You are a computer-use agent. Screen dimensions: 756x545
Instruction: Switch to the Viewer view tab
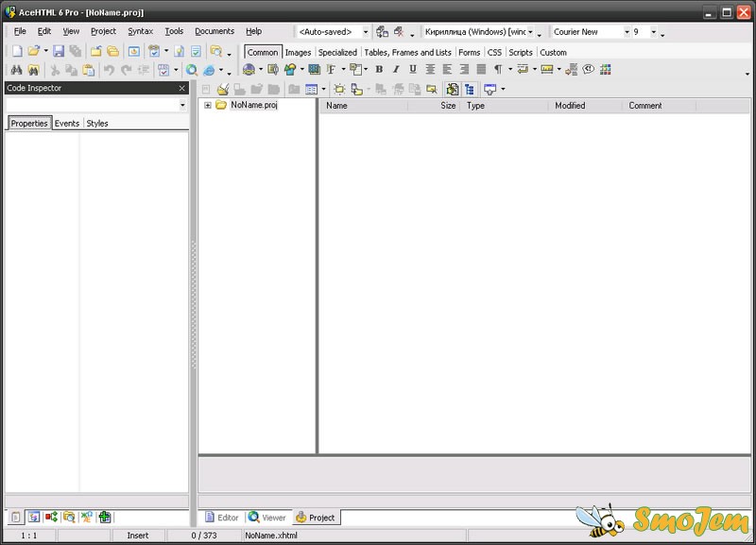[x=267, y=518]
